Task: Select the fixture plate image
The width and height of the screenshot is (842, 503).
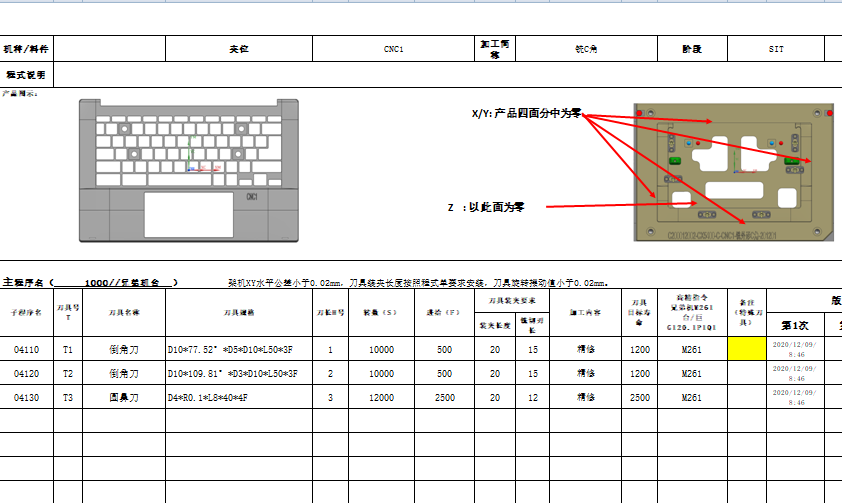Action: tap(734, 172)
